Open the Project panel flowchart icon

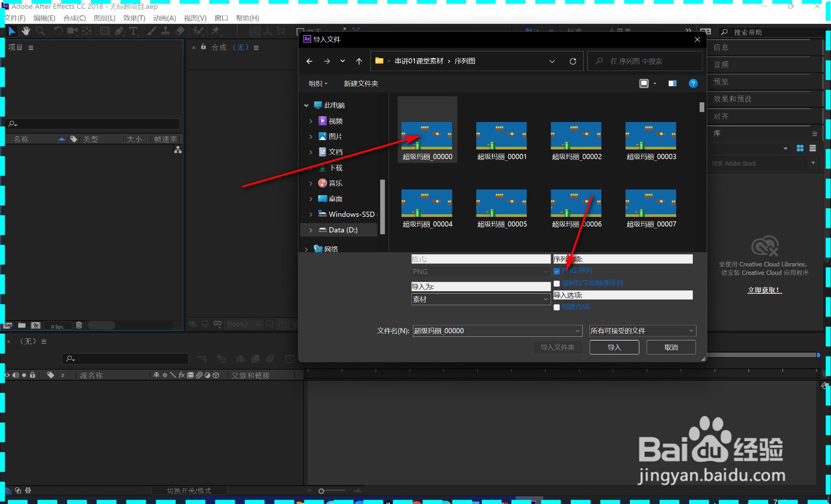(x=178, y=149)
